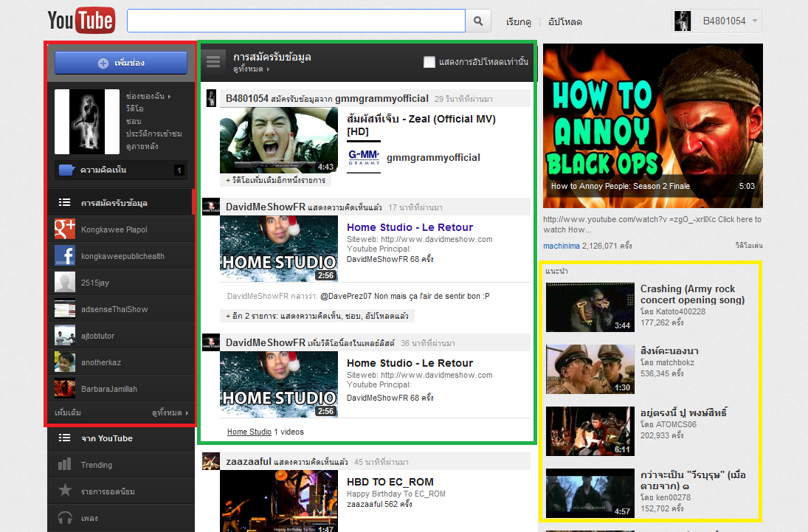
Task: Select Trending in the sidebar
Action: (121, 464)
